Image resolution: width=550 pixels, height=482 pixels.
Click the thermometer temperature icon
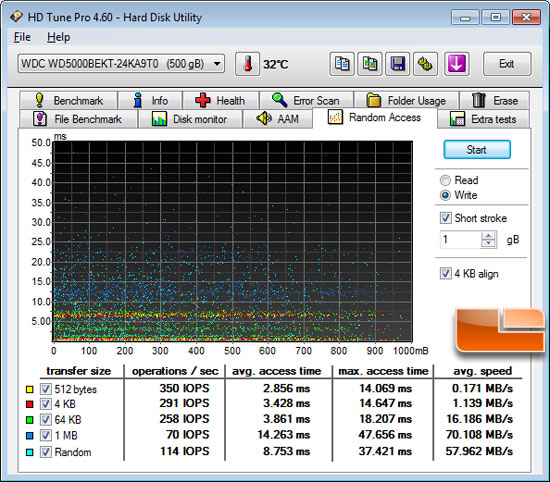coord(247,64)
